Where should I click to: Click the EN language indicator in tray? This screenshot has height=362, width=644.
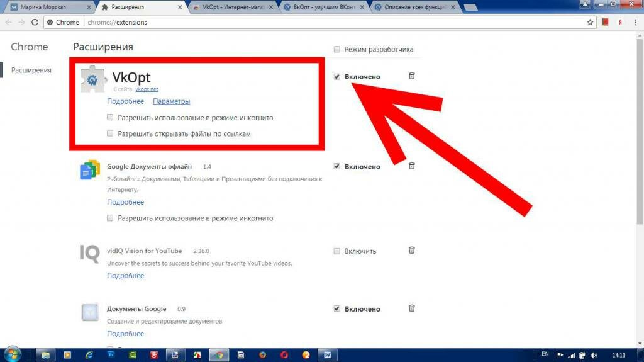[x=545, y=354]
